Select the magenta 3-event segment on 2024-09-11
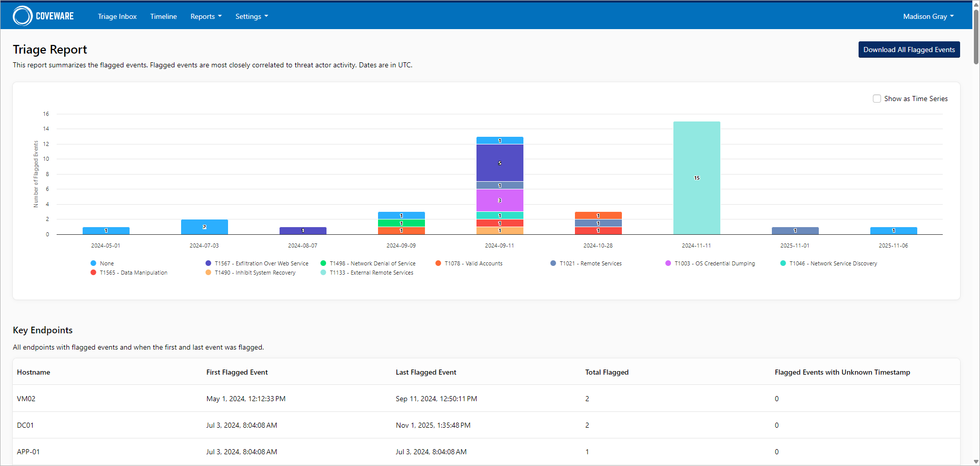980x466 pixels. (x=499, y=200)
